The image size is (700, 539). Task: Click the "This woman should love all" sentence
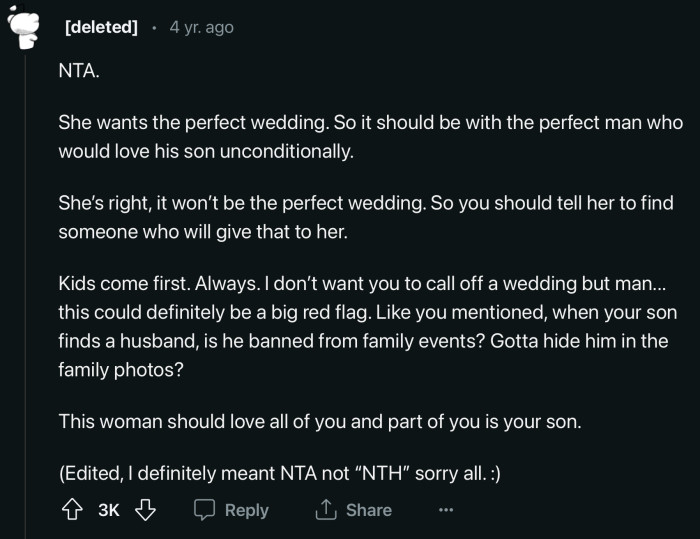coord(198,421)
